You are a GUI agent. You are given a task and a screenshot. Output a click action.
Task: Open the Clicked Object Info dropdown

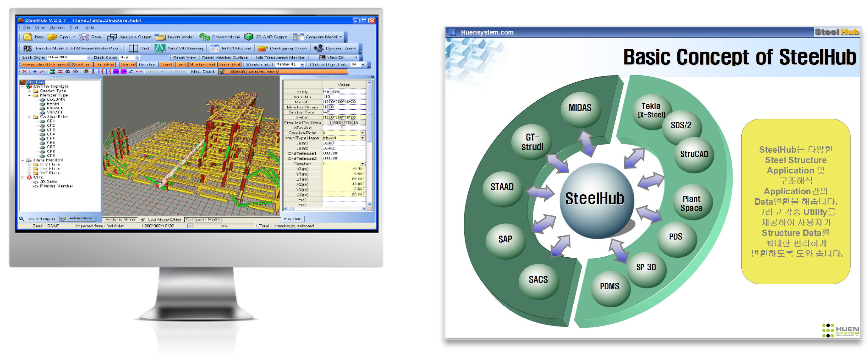tap(363, 64)
